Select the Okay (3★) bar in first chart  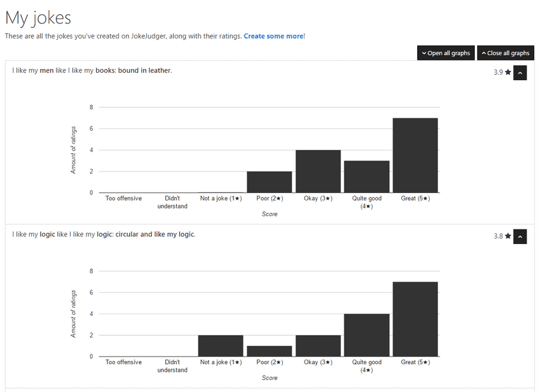(318, 171)
